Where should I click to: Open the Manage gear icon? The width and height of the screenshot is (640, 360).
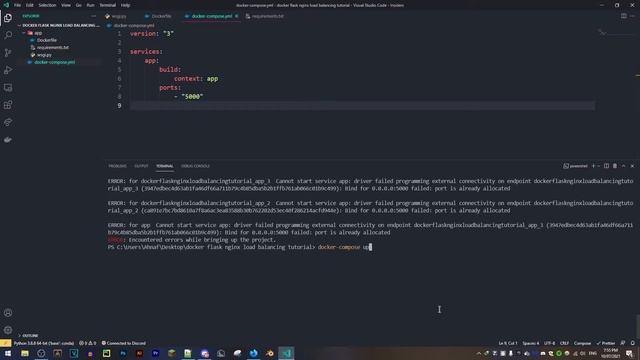click(8, 330)
